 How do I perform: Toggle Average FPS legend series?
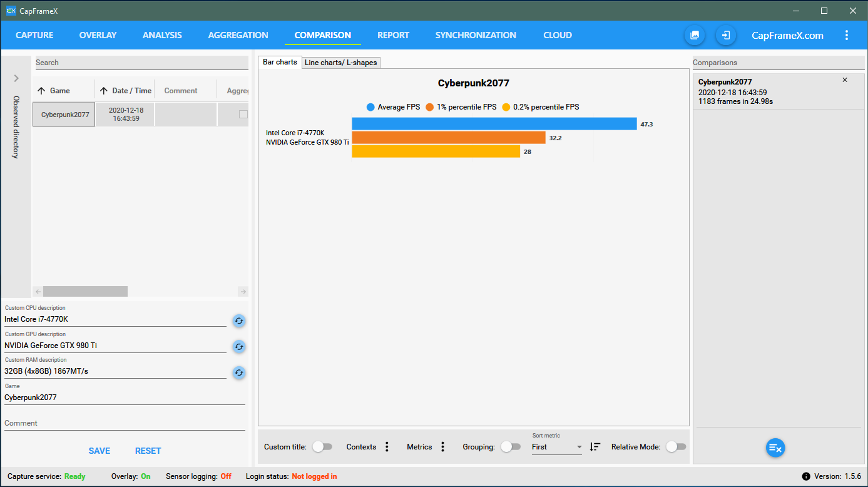(394, 107)
